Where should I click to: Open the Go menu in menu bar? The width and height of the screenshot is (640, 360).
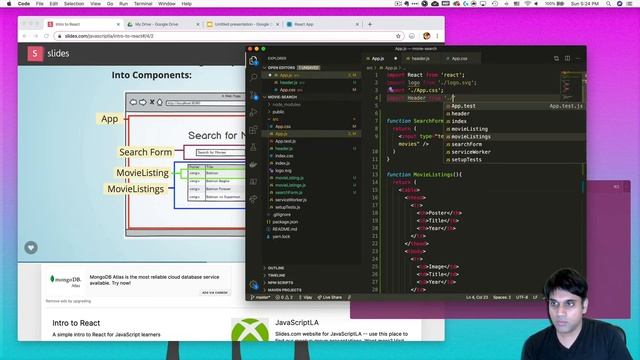point(110,3)
